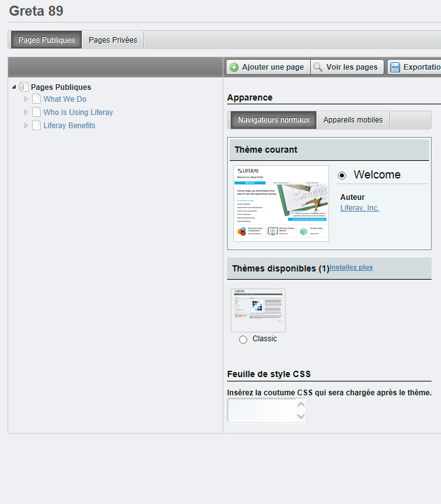The width and height of the screenshot is (441, 504).
Task: Open the Liferay, Inc. author link
Action: pos(360,208)
